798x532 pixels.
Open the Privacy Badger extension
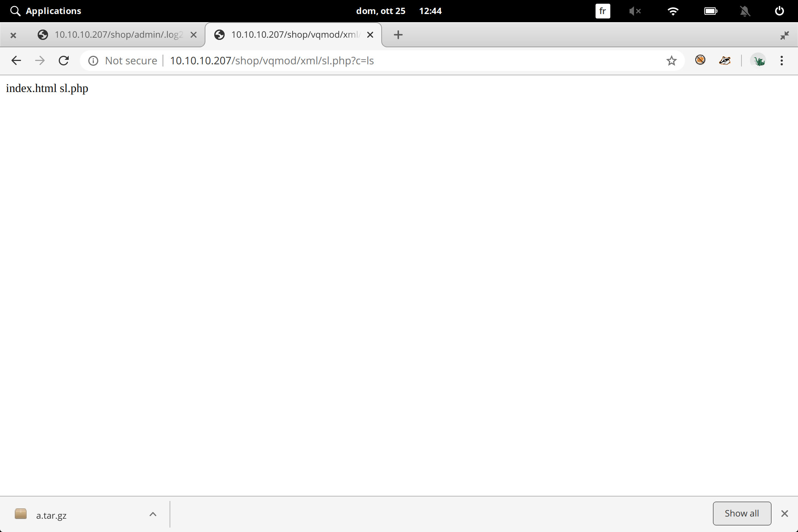724,60
